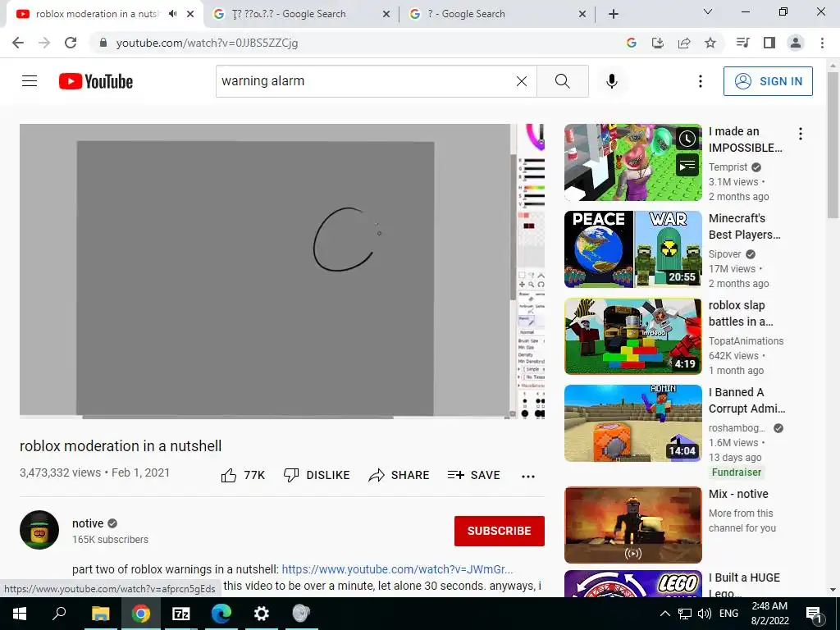The width and height of the screenshot is (840, 630).
Task: Click the Google icon in address bar
Action: (631, 43)
